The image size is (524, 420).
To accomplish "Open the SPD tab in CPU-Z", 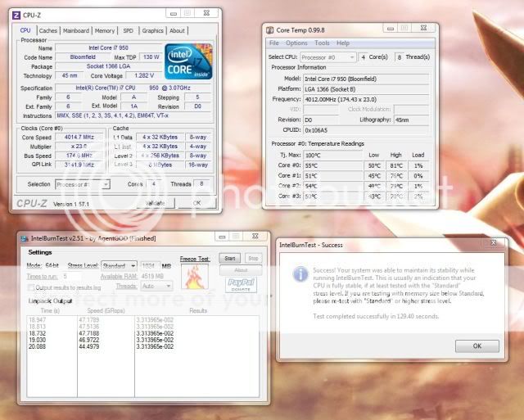I will tap(128, 31).
